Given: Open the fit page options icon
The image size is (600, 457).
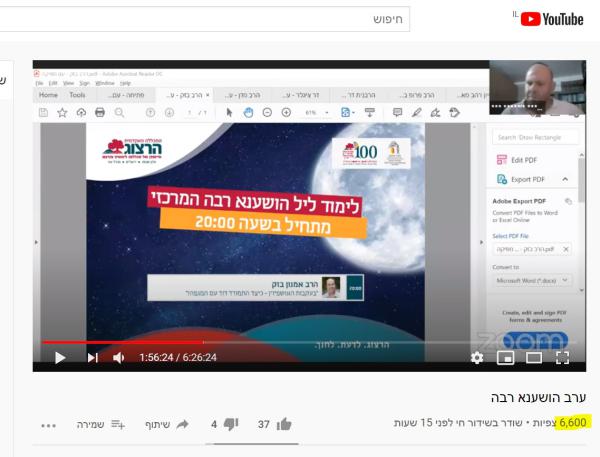Looking at the screenshot, I should [347, 113].
